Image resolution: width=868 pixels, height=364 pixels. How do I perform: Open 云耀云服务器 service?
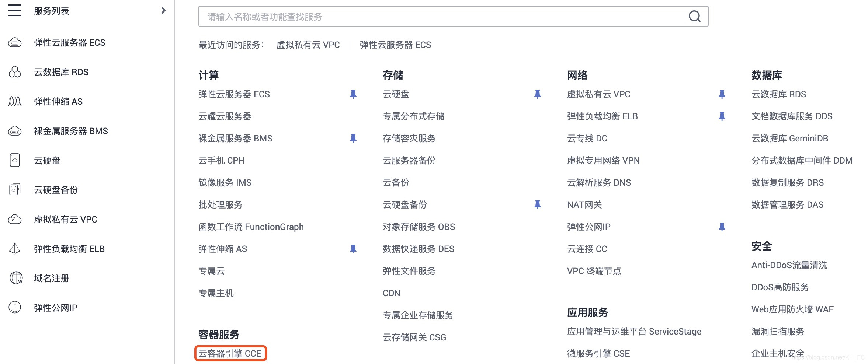pyautogui.click(x=225, y=116)
